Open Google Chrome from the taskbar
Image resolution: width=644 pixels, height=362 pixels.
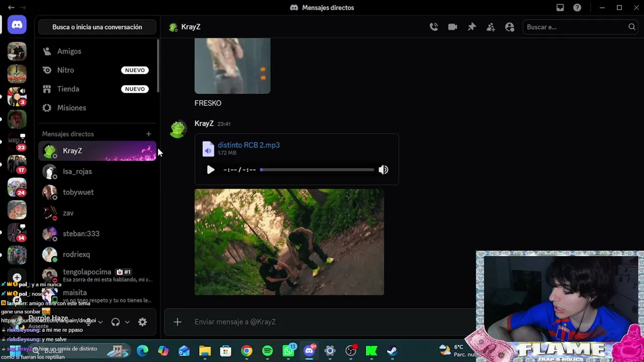click(x=247, y=351)
